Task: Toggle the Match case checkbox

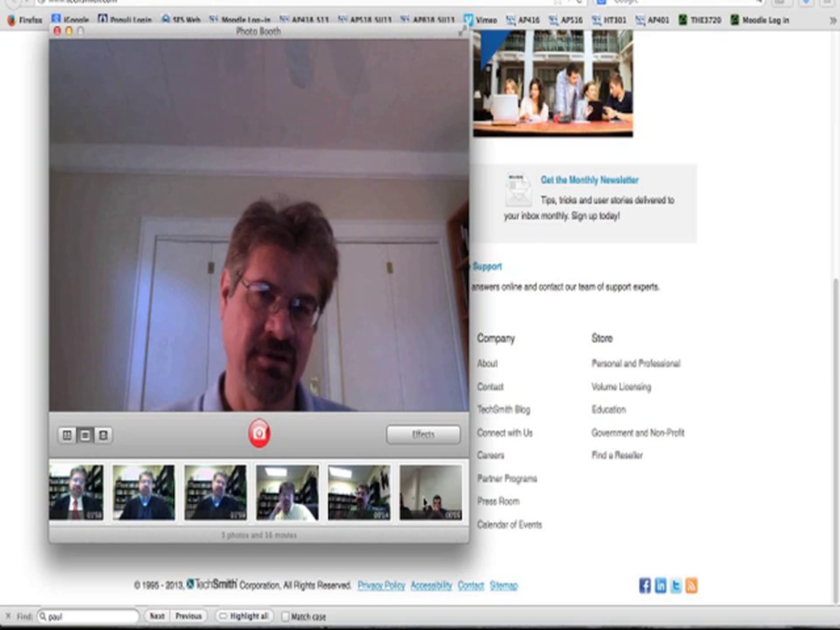Action: tap(285, 616)
